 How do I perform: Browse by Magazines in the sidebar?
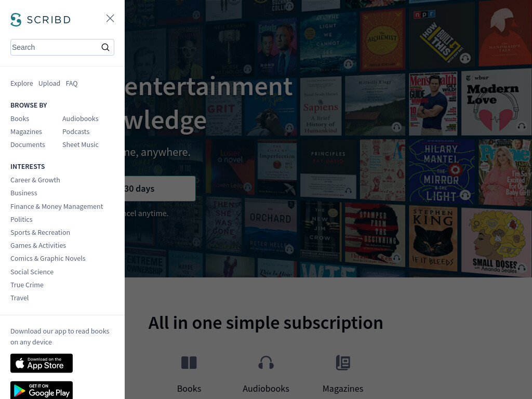[x=26, y=131]
